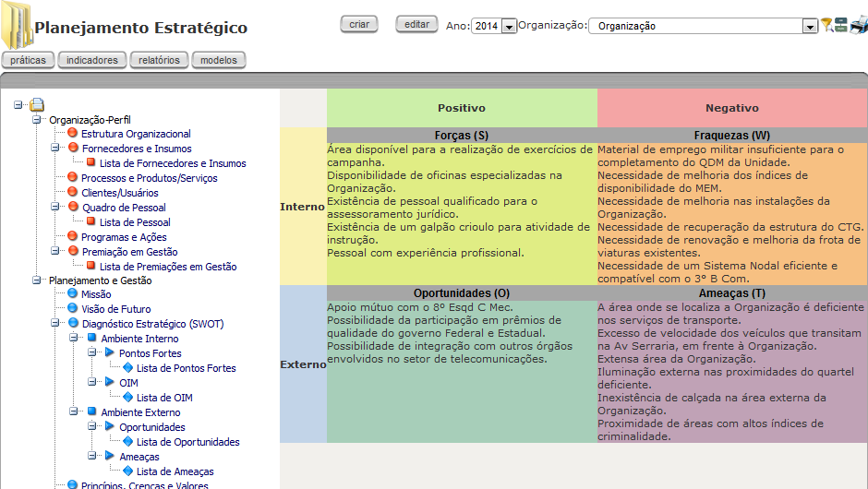The width and height of the screenshot is (868, 489).
Task: Collapse the root tree node
Action: coord(18,104)
